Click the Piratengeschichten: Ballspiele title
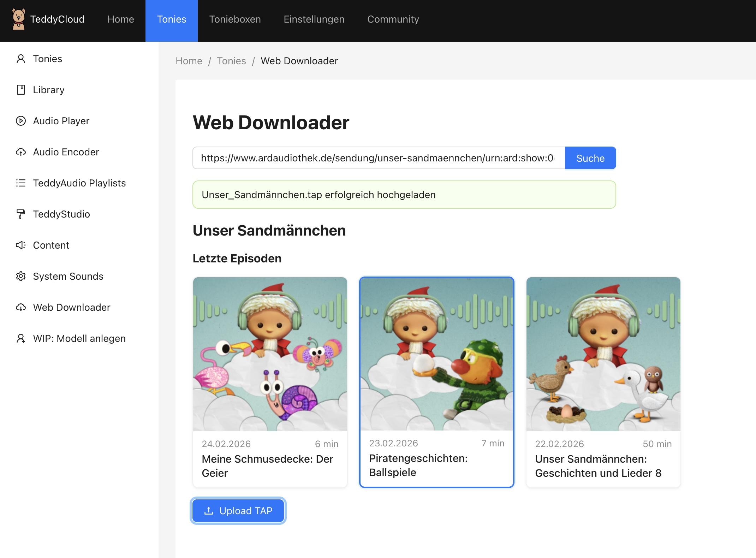Viewport: 756px width, 558px height. 418,465
